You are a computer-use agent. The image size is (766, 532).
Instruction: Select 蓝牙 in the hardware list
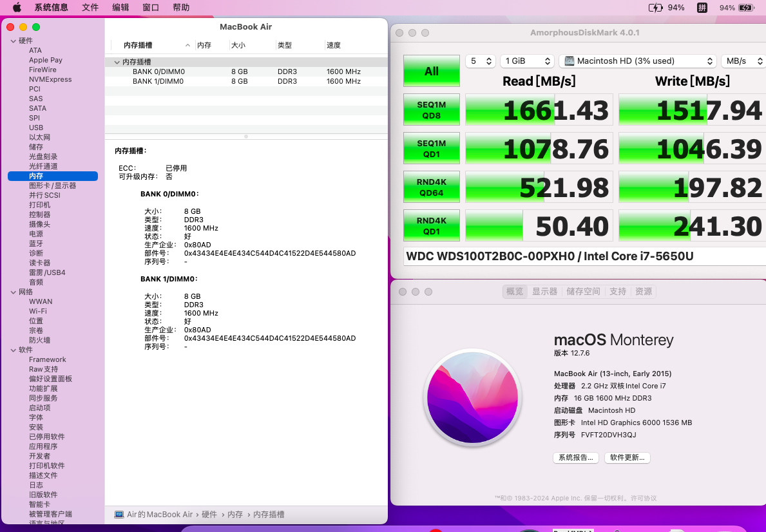[36, 243]
